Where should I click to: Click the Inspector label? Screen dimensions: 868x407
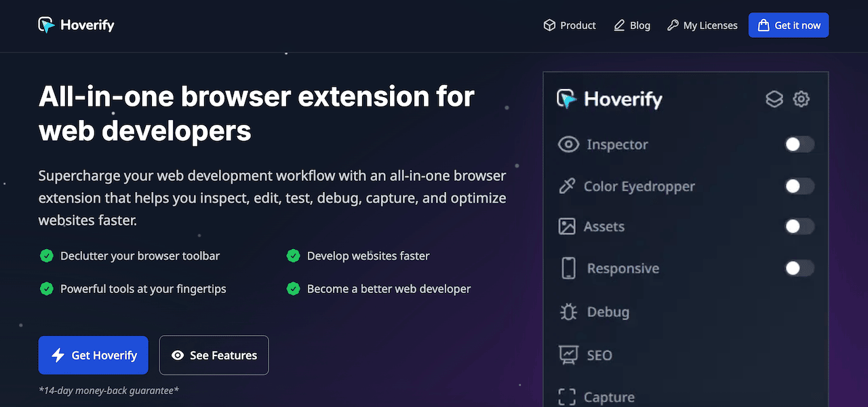617,144
